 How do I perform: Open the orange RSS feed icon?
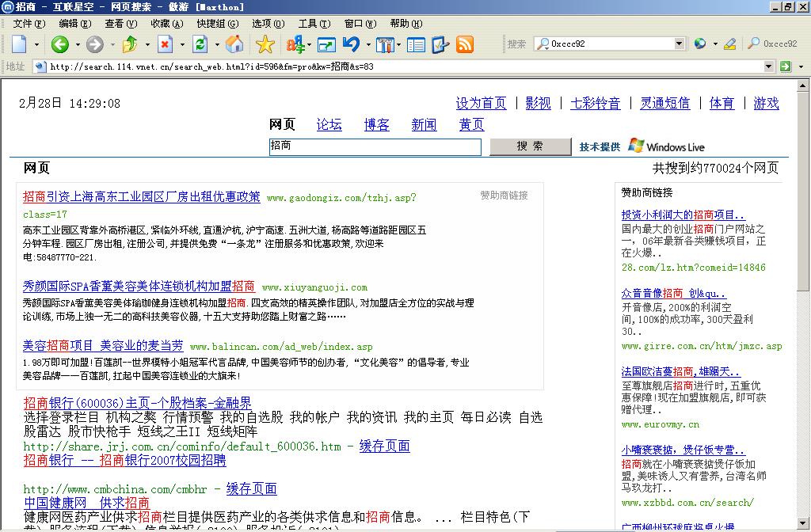pos(465,44)
